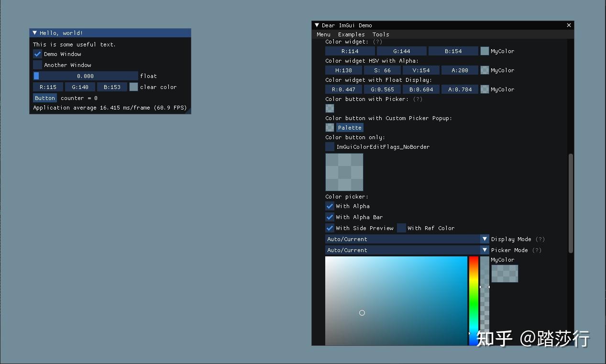Viewport: 606px width, 364px height.
Task: Open the Tools menu
Action: pyautogui.click(x=380, y=34)
